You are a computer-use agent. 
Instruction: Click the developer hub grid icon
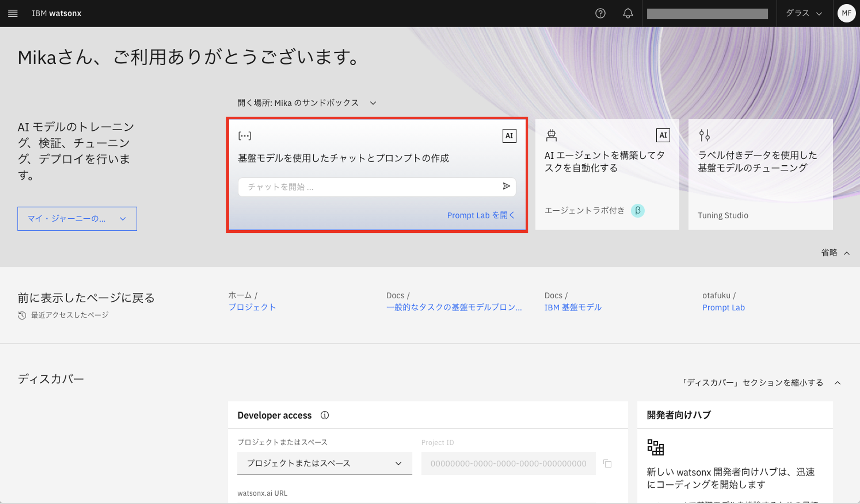click(656, 447)
